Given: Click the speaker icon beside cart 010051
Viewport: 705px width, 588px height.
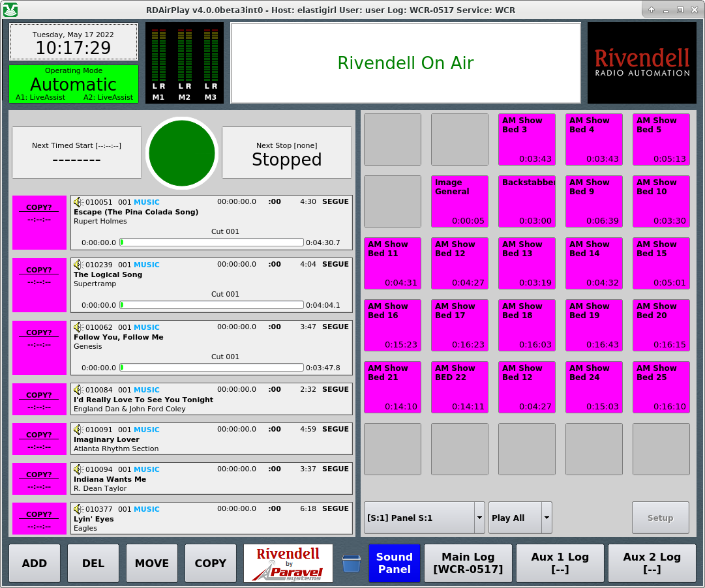Looking at the screenshot, I should click(x=78, y=202).
